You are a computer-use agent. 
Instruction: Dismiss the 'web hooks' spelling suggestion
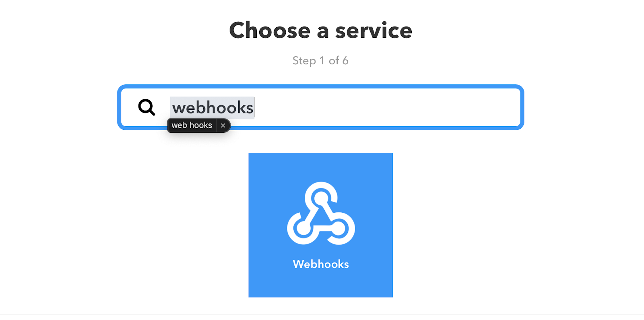[223, 125]
